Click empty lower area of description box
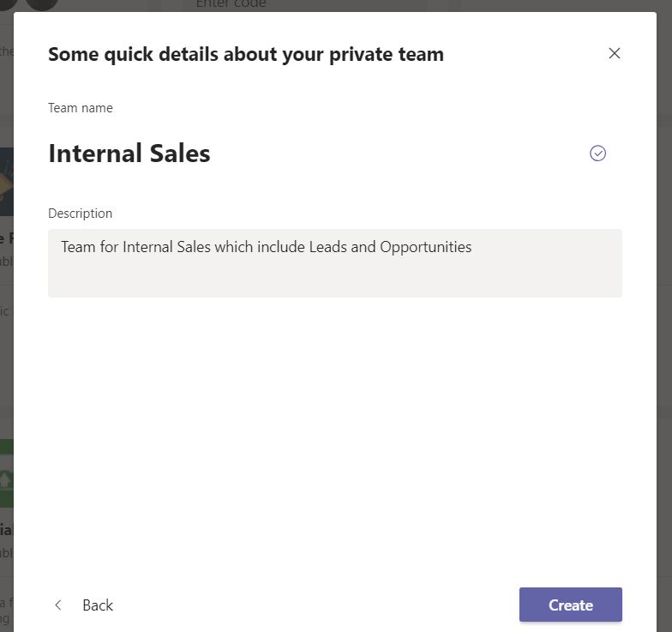Screen dimensions: 672x632 coord(334,280)
